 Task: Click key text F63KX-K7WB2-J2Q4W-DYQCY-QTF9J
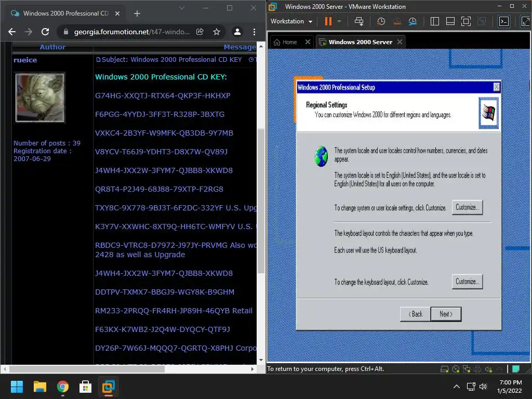[163, 329]
